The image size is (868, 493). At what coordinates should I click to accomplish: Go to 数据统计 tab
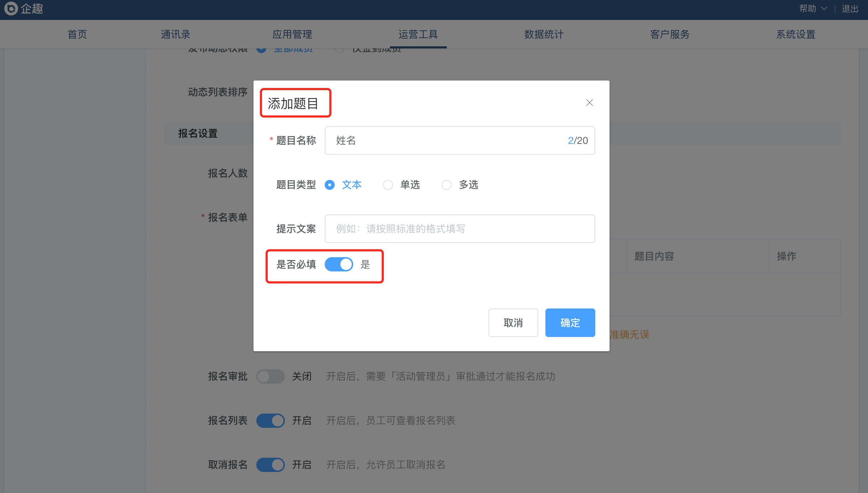pyautogui.click(x=544, y=34)
